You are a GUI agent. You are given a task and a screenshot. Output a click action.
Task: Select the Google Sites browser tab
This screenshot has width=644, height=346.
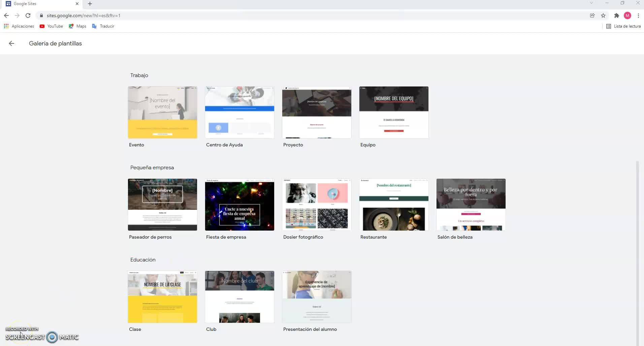pos(42,4)
